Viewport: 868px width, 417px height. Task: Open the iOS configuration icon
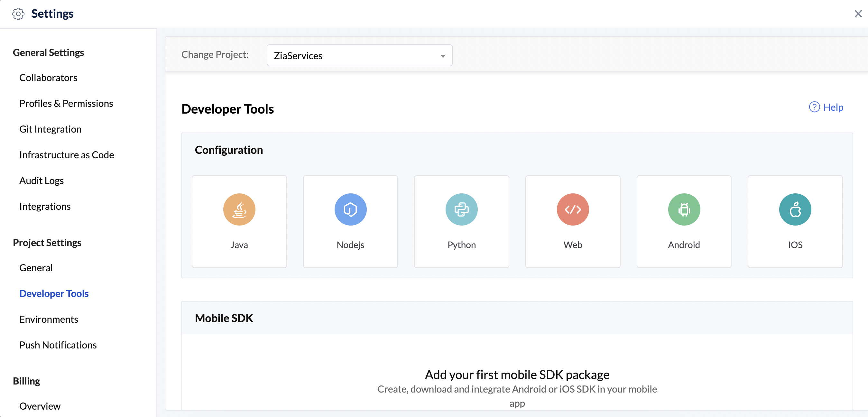795,210
